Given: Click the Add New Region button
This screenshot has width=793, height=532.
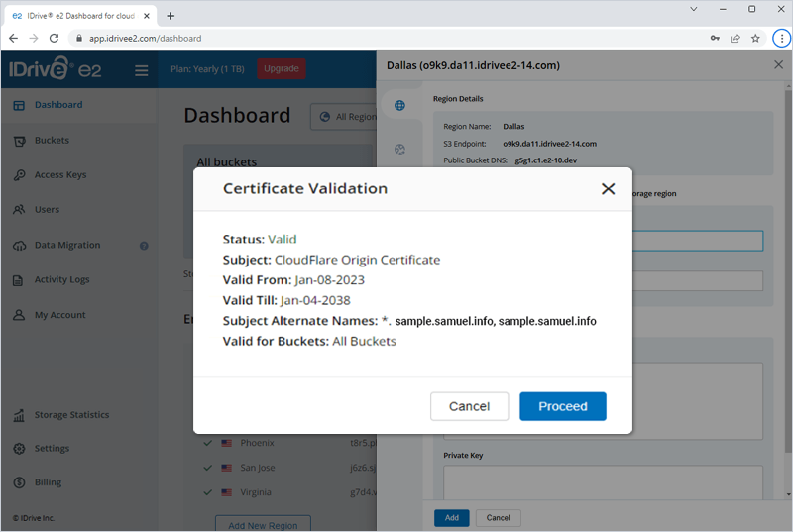Looking at the screenshot, I should pyautogui.click(x=263, y=524).
